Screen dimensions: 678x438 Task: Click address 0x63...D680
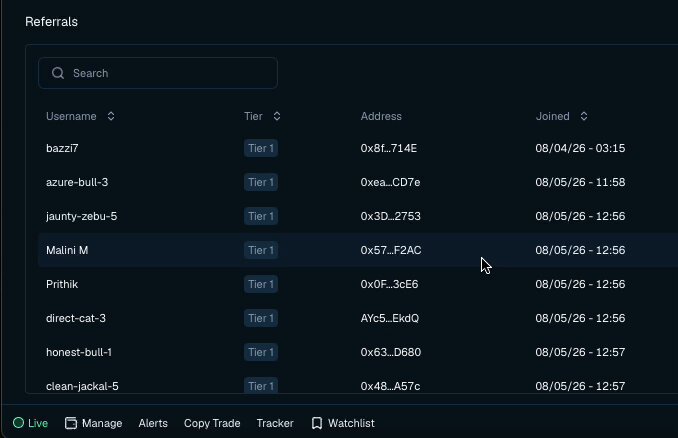tap(391, 352)
